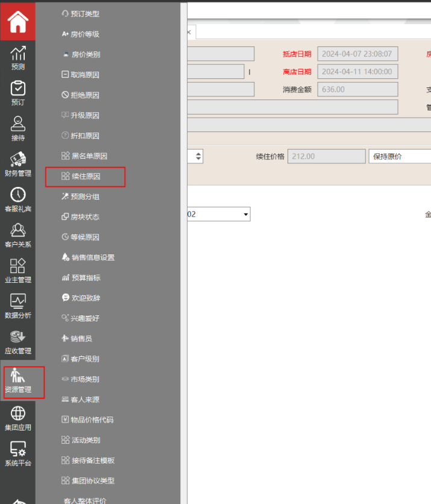Open 取消原因 from the submenu
This screenshot has width=431, height=504.
(x=85, y=75)
